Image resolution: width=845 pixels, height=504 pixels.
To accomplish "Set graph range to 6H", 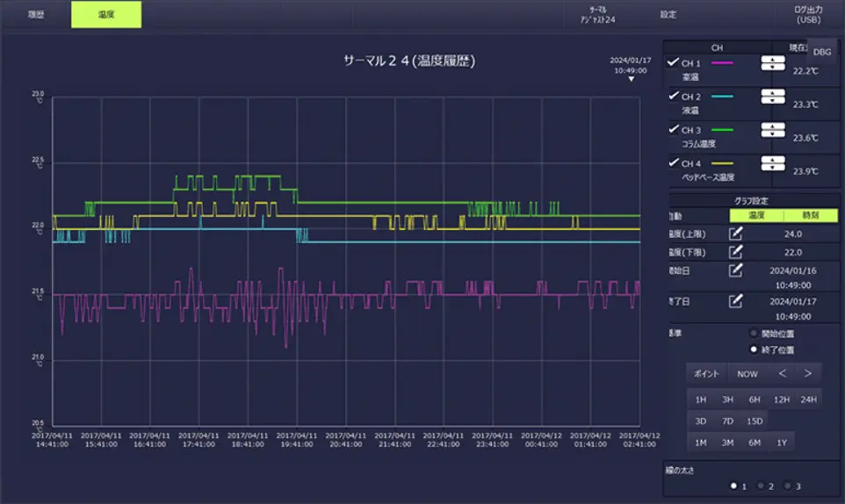I will click(755, 400).
